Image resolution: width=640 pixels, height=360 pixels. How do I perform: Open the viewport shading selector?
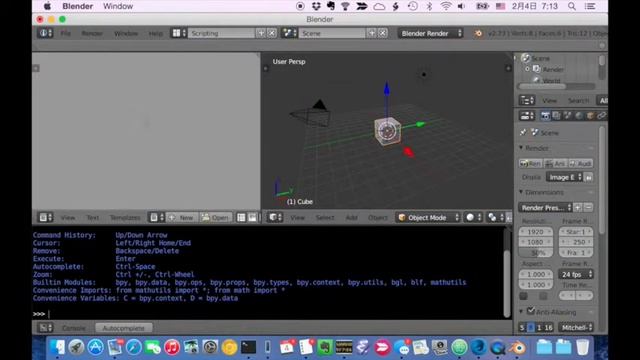(x=474, y=218)
